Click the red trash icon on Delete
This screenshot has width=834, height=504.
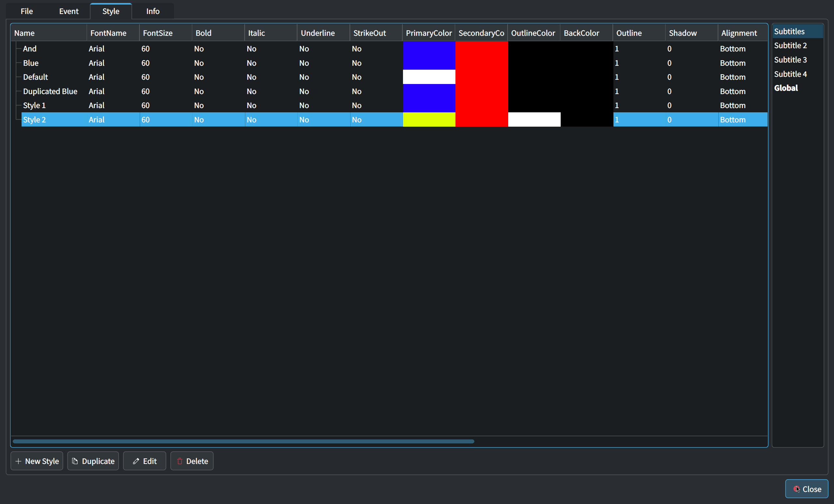coord(180,461)
